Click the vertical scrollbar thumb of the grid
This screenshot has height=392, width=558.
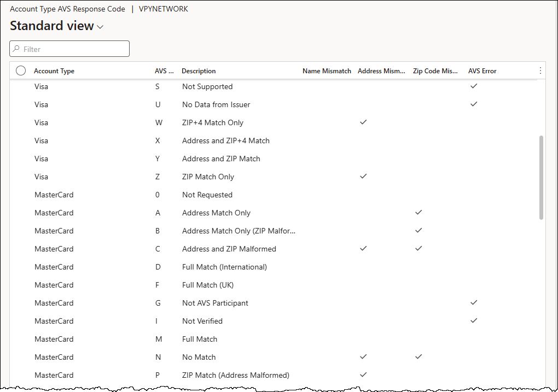click(x=541, y=178)
